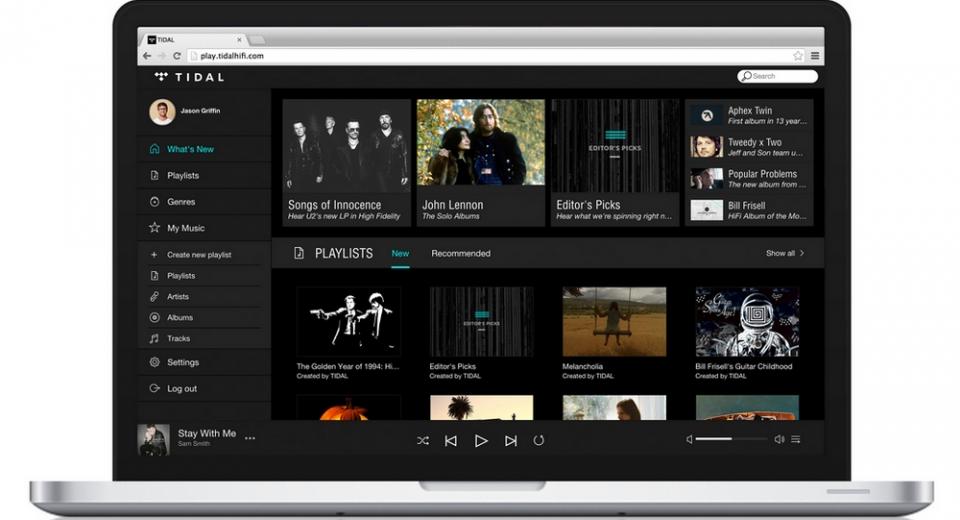
Task: Click the browser forward arrow
Action: 162,56
